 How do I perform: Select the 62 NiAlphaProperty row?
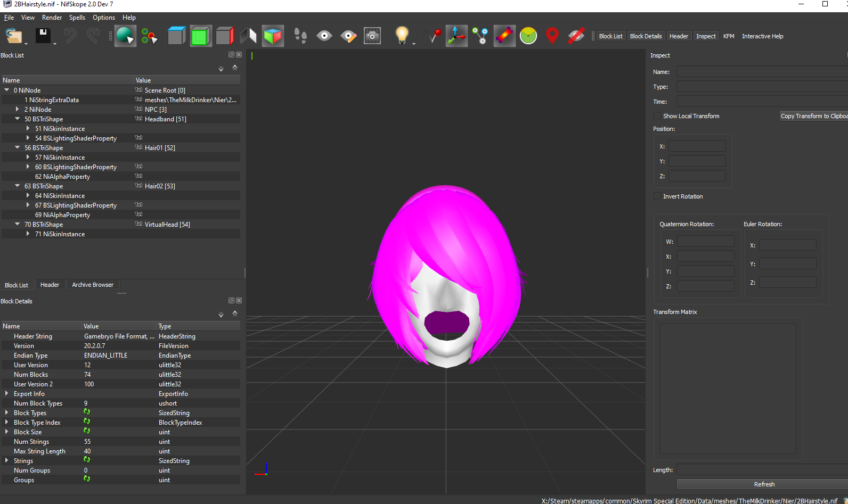click(x=120, y=176)
